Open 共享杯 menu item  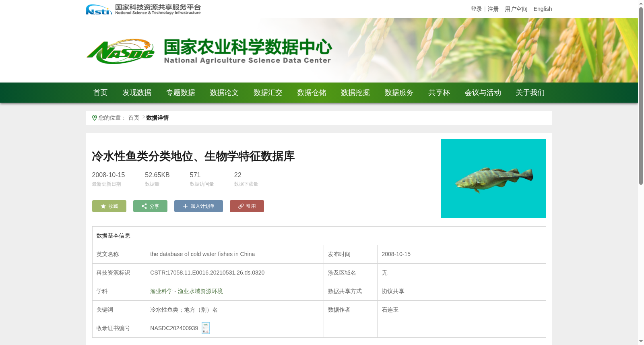[439, 93]
